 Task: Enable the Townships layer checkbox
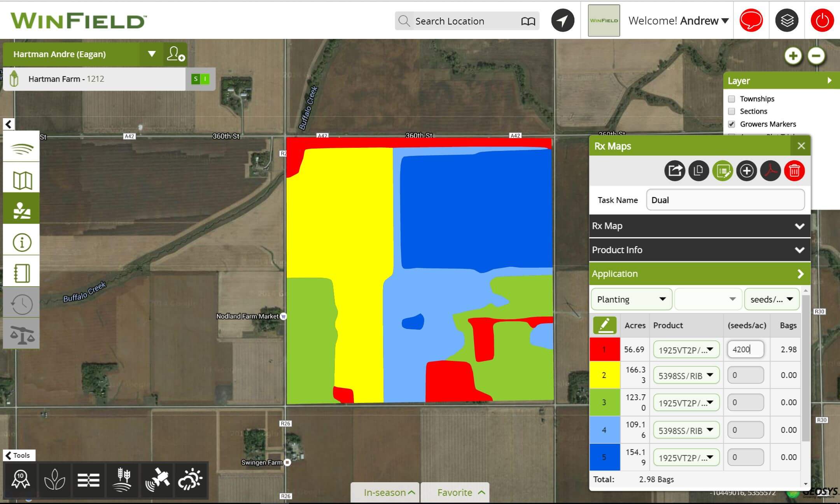731,99
